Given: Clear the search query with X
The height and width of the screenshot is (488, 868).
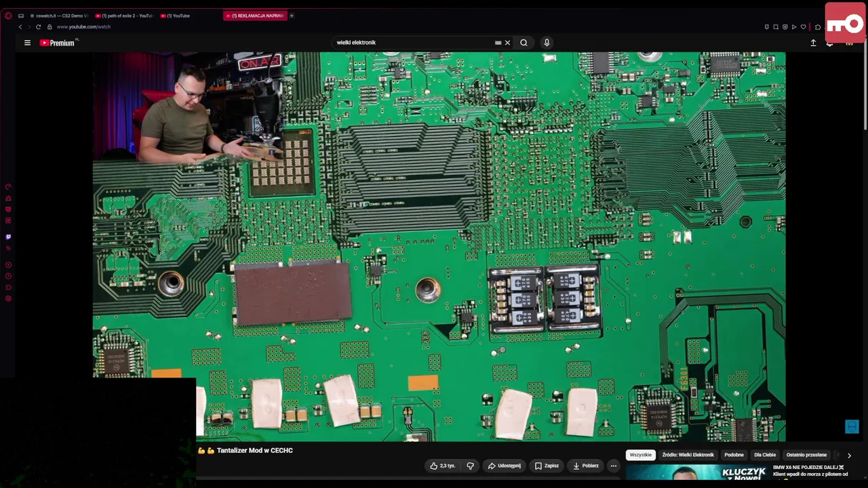Looking at the screenshot, I should [x=507, y=43].
